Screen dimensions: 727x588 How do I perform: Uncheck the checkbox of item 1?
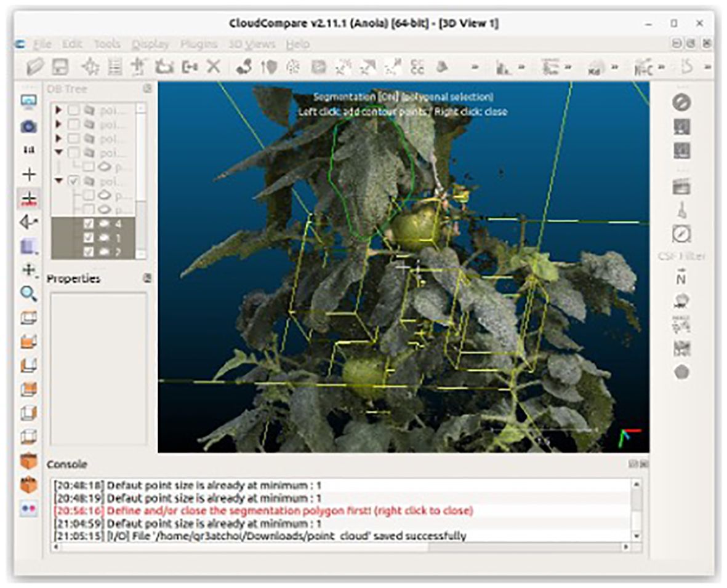88,237
